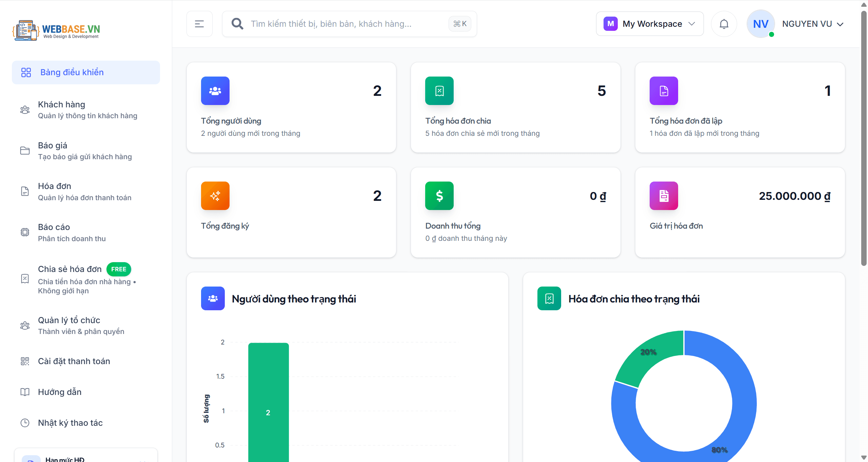Screen dimensions: 868x462
Task: Click the orange sparkle icon on Tổng đăng ký card
Action: [215, 196]
